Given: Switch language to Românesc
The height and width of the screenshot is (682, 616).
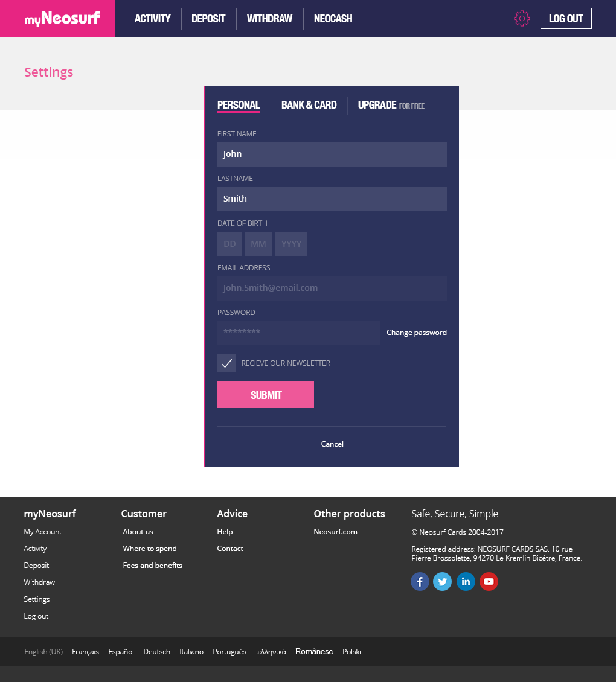Looking at the screenshot, I should (314, 652).
